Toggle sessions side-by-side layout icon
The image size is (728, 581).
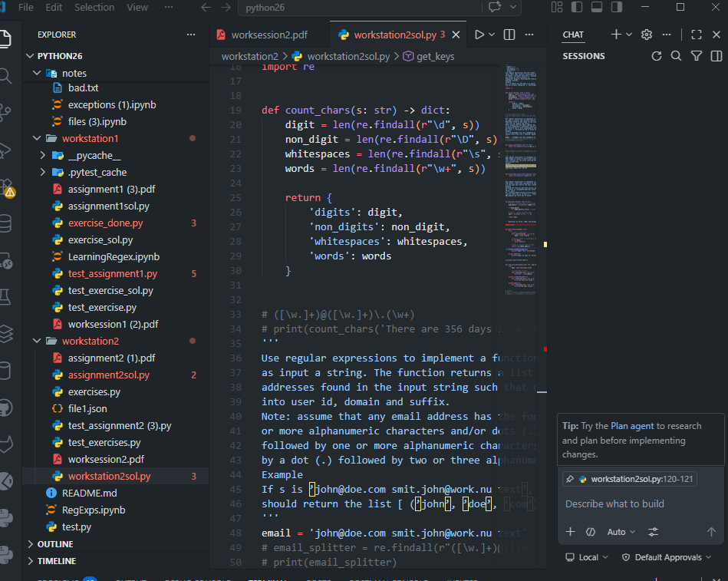click(x=716, y=56)
